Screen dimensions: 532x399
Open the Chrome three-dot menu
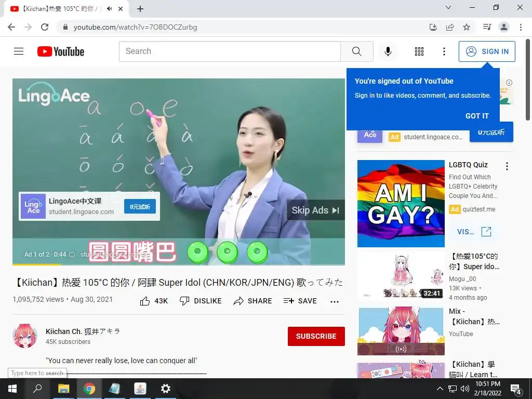click(x=521, y=27)
